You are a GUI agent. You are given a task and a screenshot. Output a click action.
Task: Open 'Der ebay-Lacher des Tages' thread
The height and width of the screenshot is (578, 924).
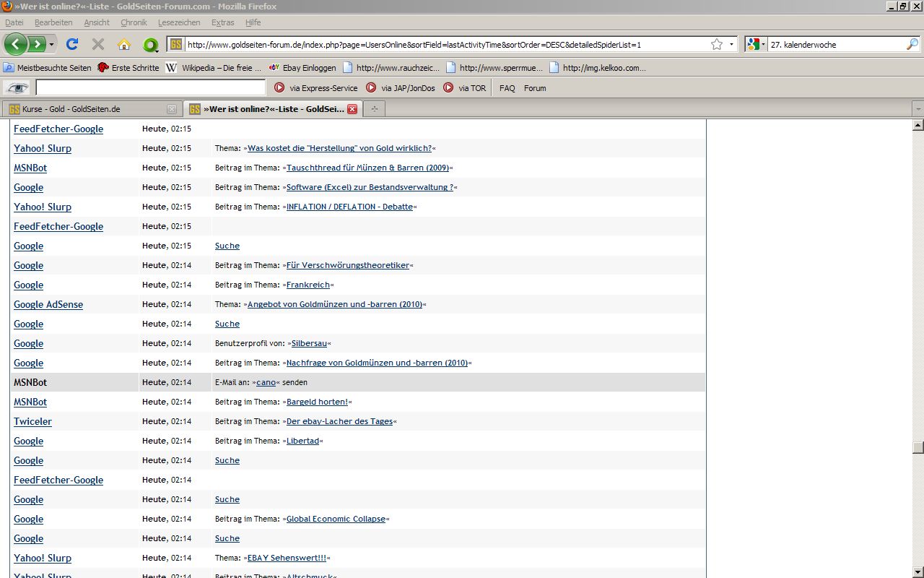coord(339,421)
